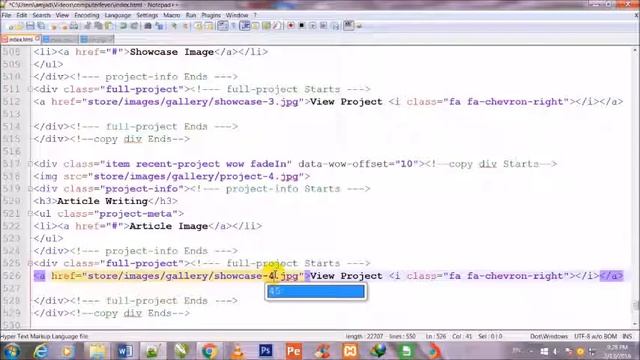The height and width of the screenshot is (360, 640).
Task: Click the 'Showcase Image' link text in code
Action: 172,52
